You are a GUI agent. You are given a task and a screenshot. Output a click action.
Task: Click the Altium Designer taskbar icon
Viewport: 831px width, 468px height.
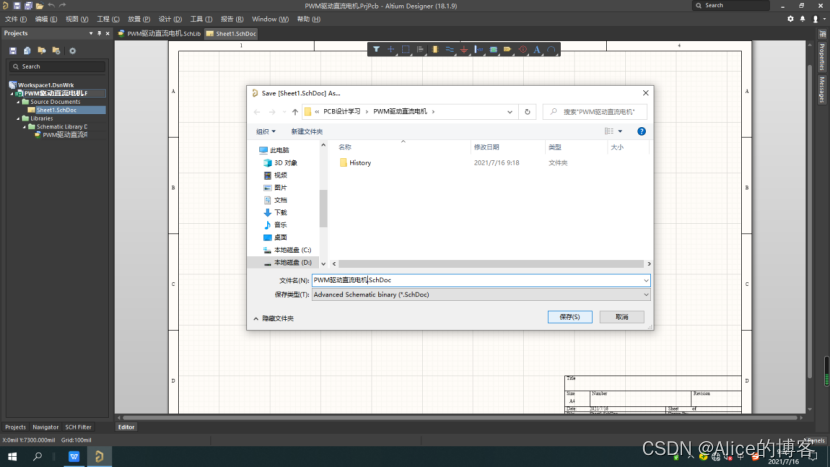pos(99,456)
